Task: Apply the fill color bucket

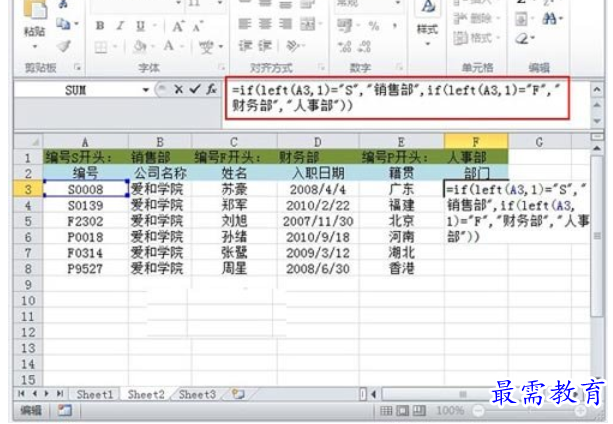Action: pyautogui.click(x=140, y=47)
